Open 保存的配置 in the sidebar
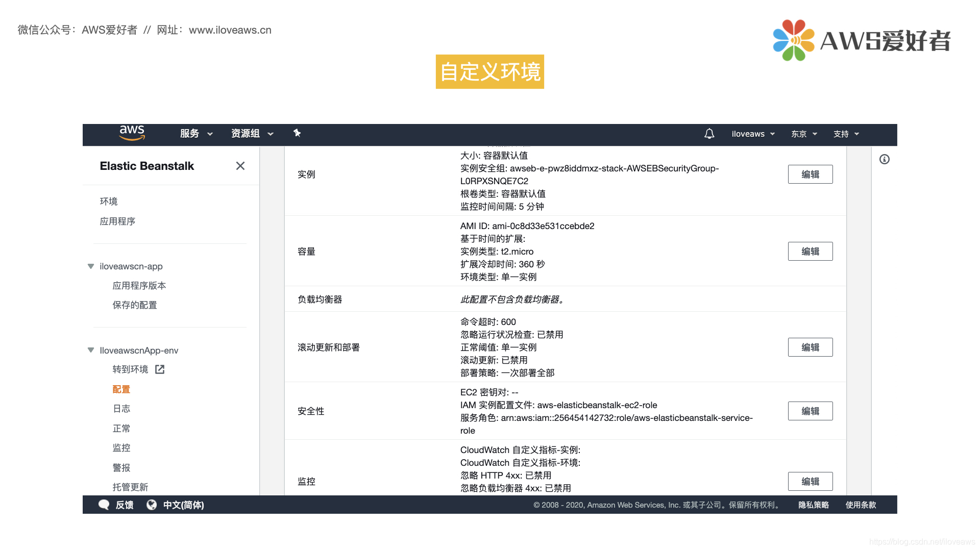Image resolution: width=980 pixels, height=551 pixels. 135,305
